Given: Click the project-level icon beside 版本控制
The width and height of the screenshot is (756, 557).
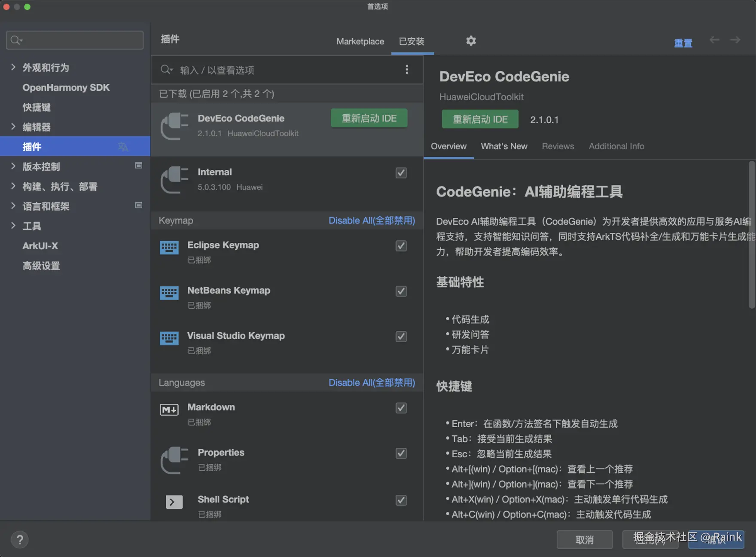Looking at the screenshot, I should pos(139,165).
